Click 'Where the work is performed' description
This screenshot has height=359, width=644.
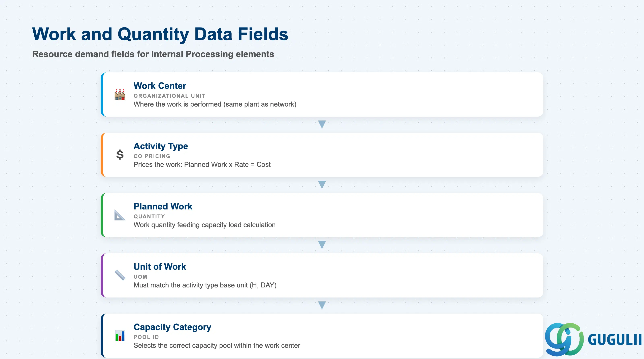click(x=215, y=104)
